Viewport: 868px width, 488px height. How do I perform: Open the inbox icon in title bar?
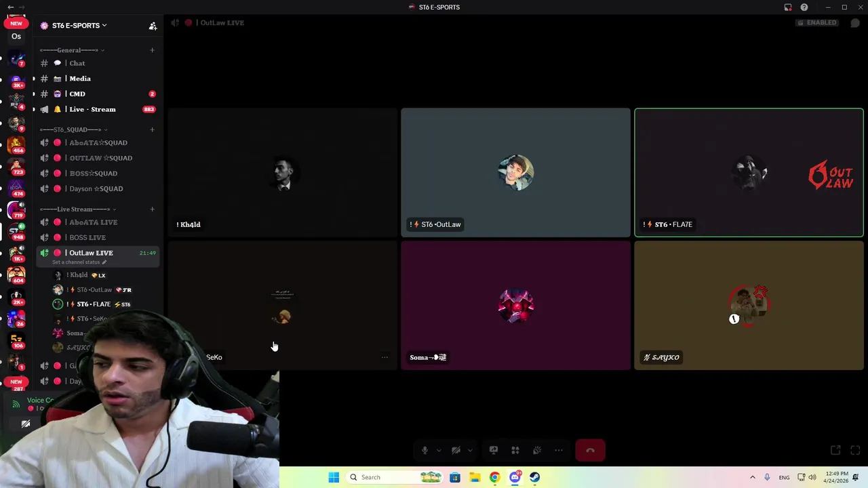click(788, 7)
